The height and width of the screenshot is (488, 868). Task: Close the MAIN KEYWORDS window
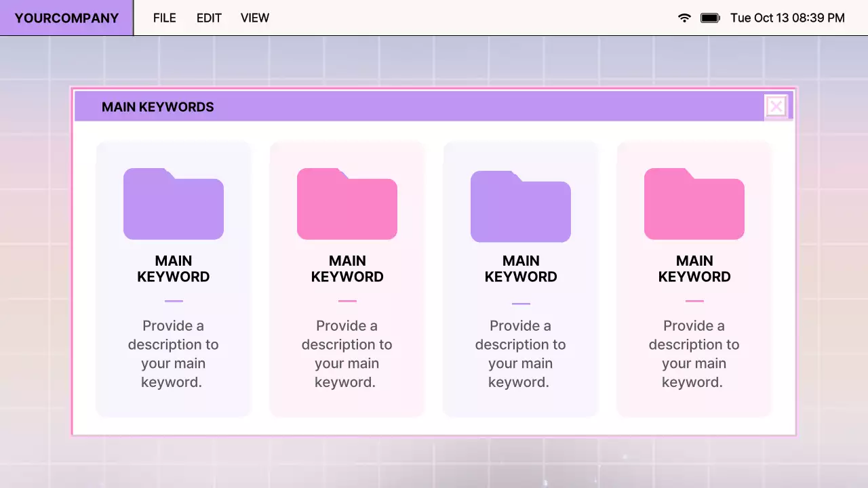[776, 106]
